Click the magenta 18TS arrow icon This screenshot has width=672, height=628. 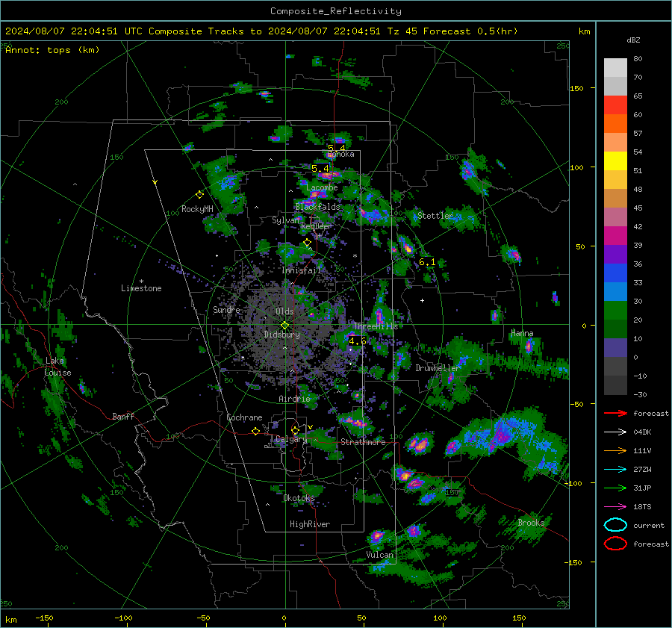click(x=615, y=507)
